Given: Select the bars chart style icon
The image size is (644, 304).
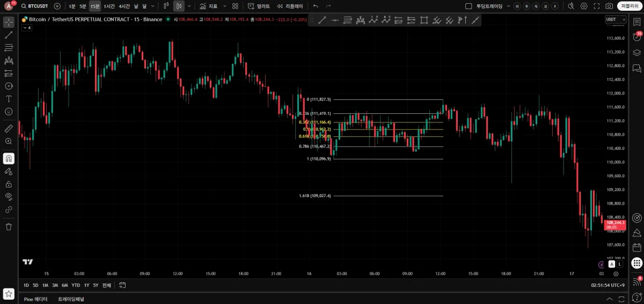Looking at the screenshot, I should 166,6.
